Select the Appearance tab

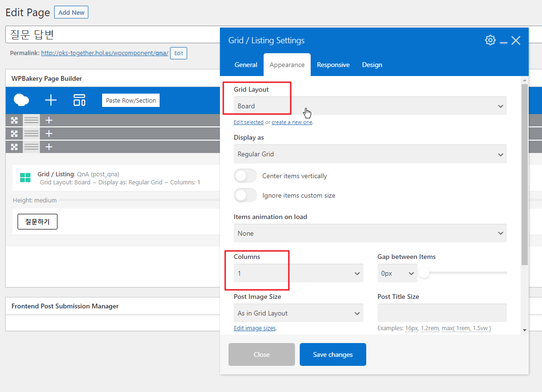pyautogui.click(x=287, y=65)
